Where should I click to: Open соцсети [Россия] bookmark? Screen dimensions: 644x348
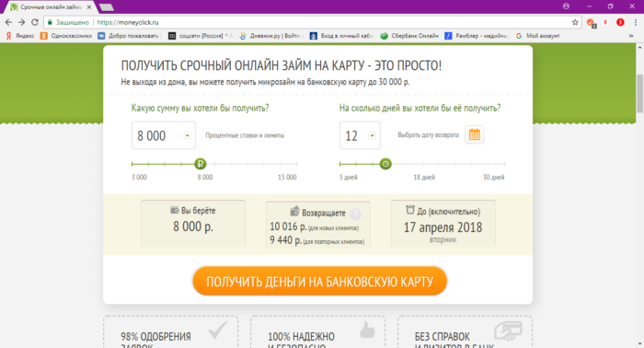click(200, 36)
